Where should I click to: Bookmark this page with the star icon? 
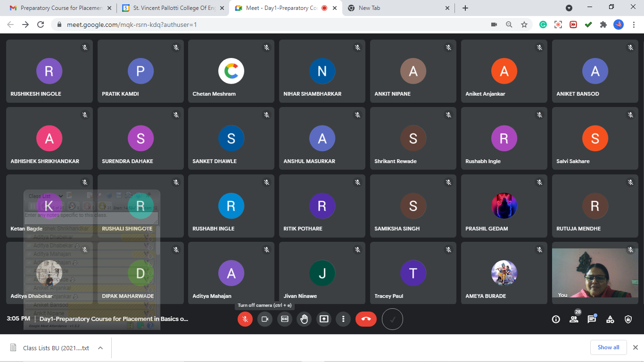pos(524,25)
